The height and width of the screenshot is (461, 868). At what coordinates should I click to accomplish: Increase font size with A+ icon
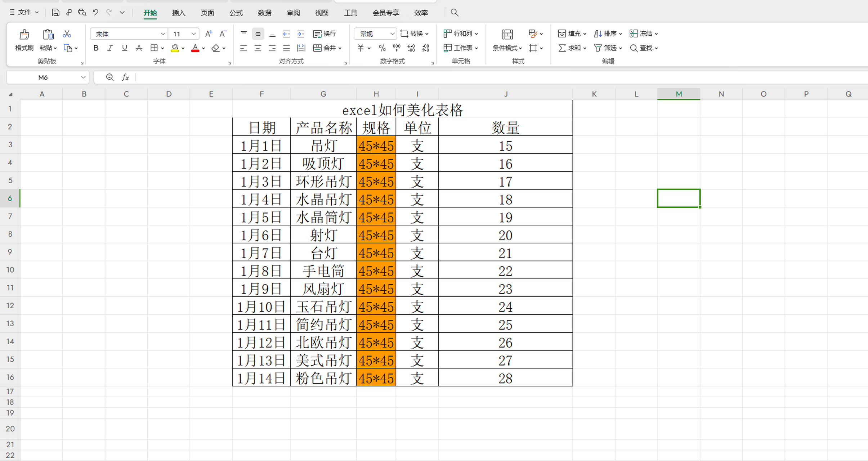pos(209,34)
